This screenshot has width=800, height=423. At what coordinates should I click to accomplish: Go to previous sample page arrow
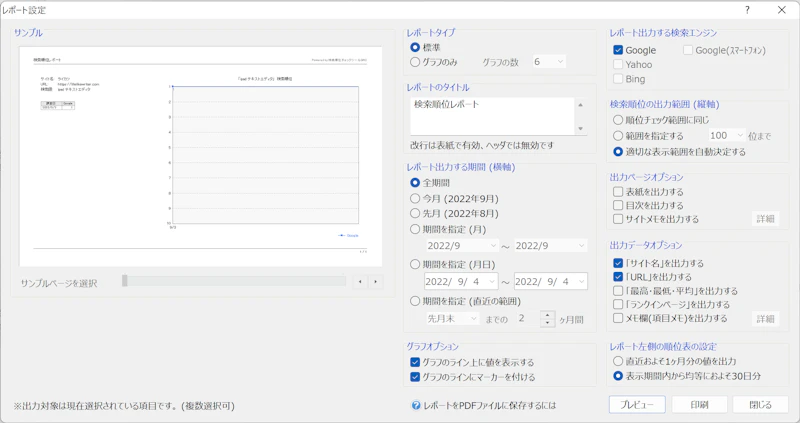pos(361,282)
